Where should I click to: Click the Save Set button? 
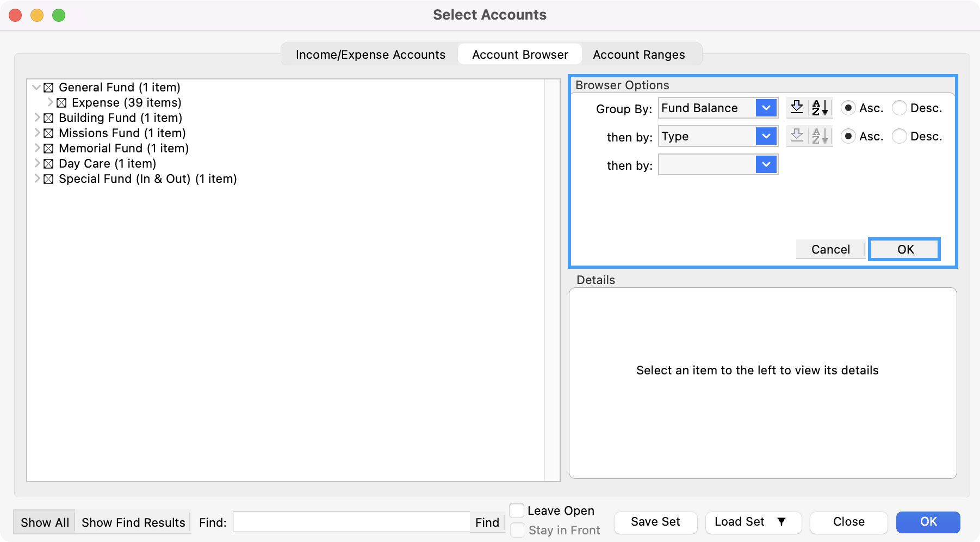pyautogui.click(x=655, y=522)
